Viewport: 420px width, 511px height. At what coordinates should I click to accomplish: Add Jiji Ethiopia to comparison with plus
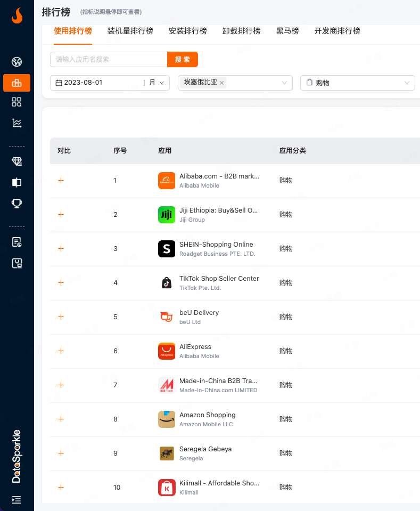point(61,214)
